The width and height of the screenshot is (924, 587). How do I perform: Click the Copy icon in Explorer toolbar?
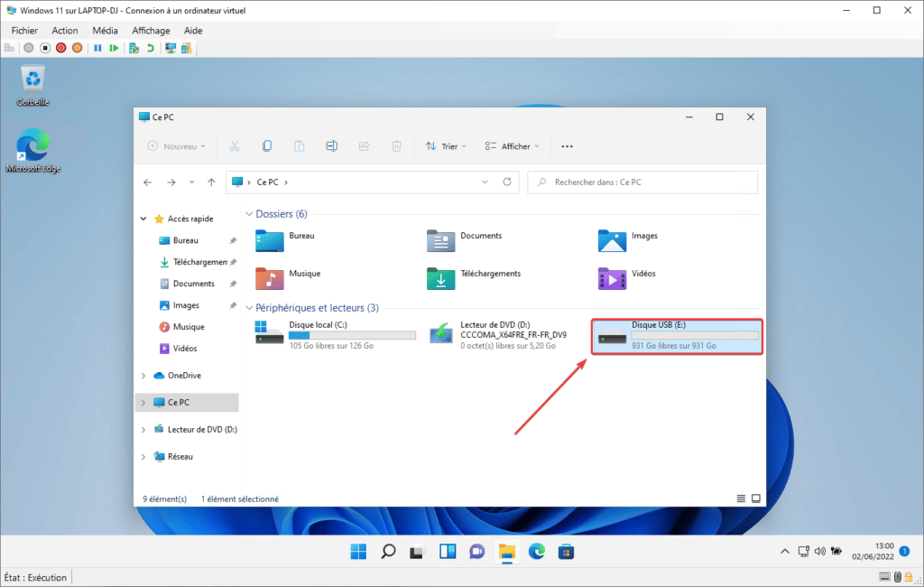click(x=267, y=145)
